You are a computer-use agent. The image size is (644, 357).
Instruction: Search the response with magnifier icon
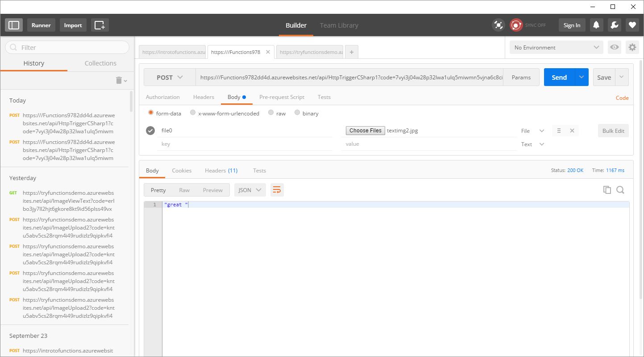coord(620,190)
